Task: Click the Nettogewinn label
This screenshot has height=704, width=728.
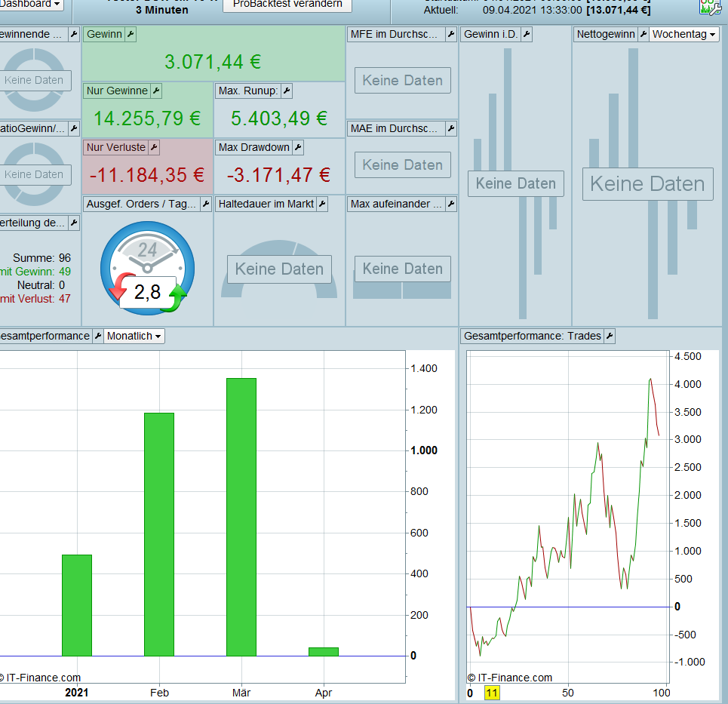Action: 606,35
